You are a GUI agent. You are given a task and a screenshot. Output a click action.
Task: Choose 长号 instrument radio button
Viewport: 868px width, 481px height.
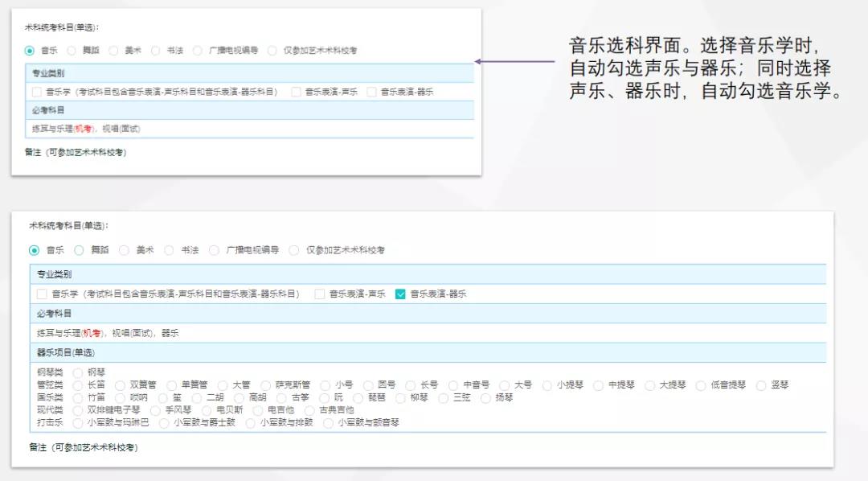coord(410,385)
